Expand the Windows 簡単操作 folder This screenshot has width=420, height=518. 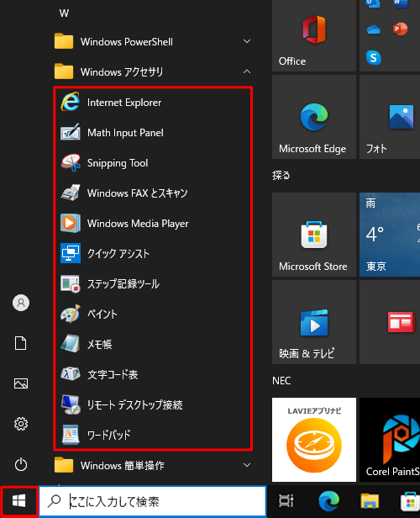[153, 466]
